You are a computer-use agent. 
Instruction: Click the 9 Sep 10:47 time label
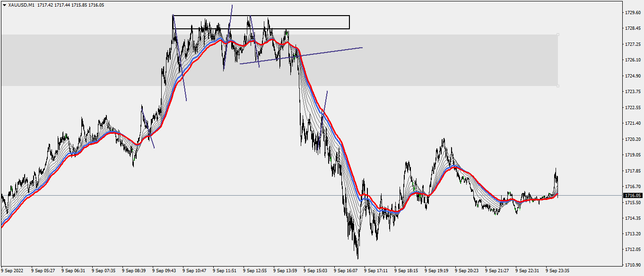click(193, 271)
